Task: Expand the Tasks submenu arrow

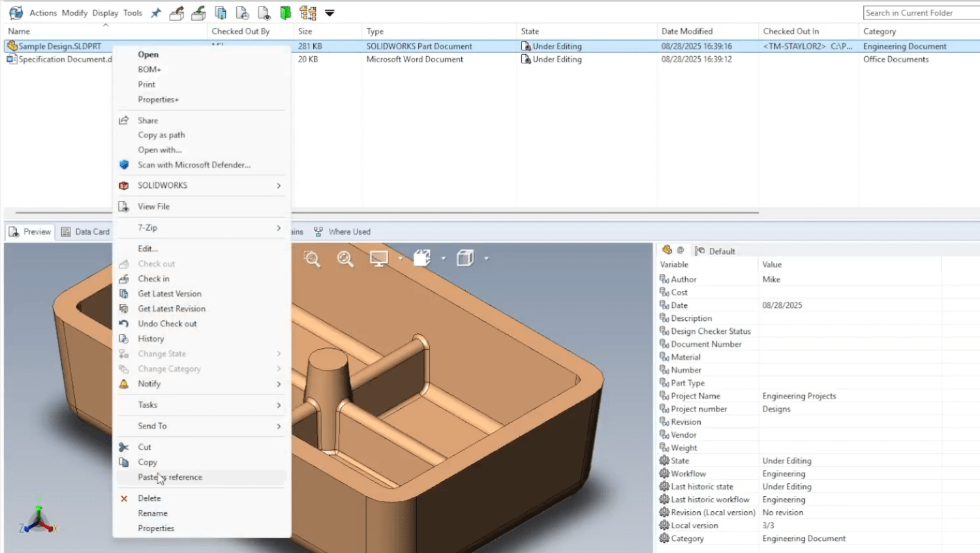Action: pyautogui.click(x=279, y=405)
